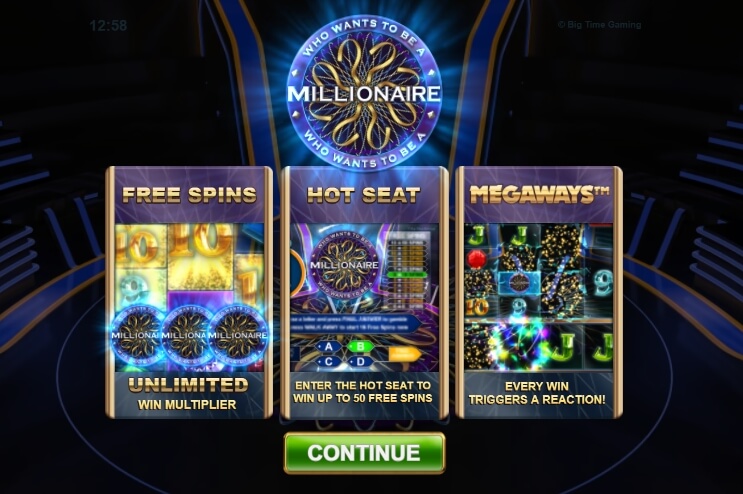Click the Free Spins preview image
The image size is (743, 494).
point(189,297)
